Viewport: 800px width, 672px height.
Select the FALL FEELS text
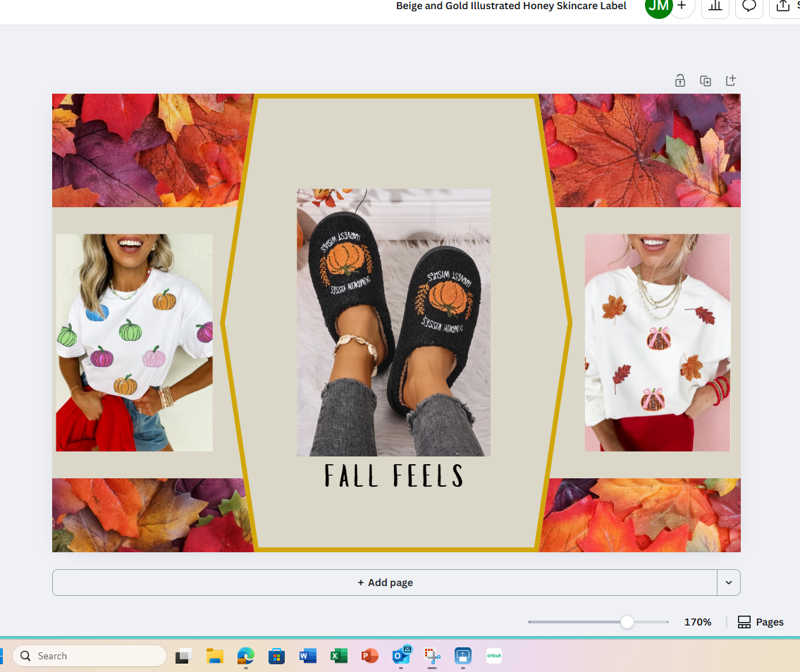(394, 477)
